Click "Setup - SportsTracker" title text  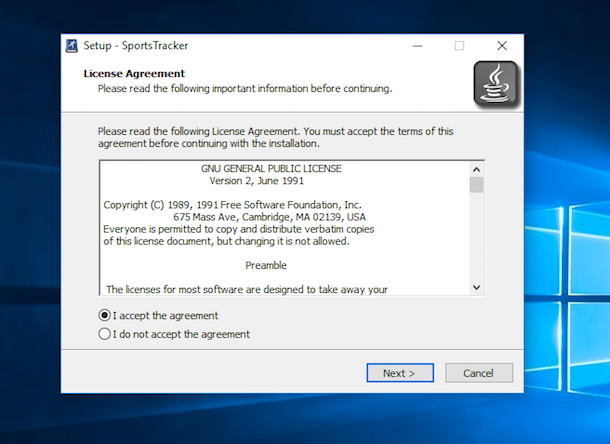[136, 46]
